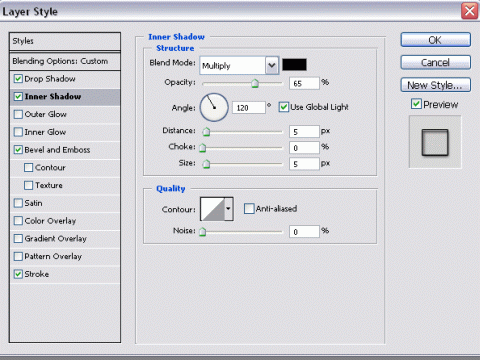Select the Outer Glow style label
Viewport: 480px width, 360px height.
(46, 114)
